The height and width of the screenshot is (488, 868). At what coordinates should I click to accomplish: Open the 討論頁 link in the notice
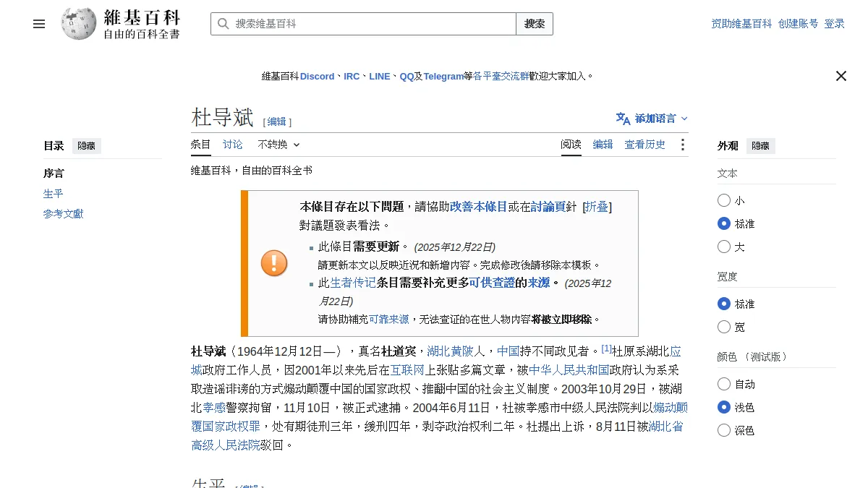(548, 207)
